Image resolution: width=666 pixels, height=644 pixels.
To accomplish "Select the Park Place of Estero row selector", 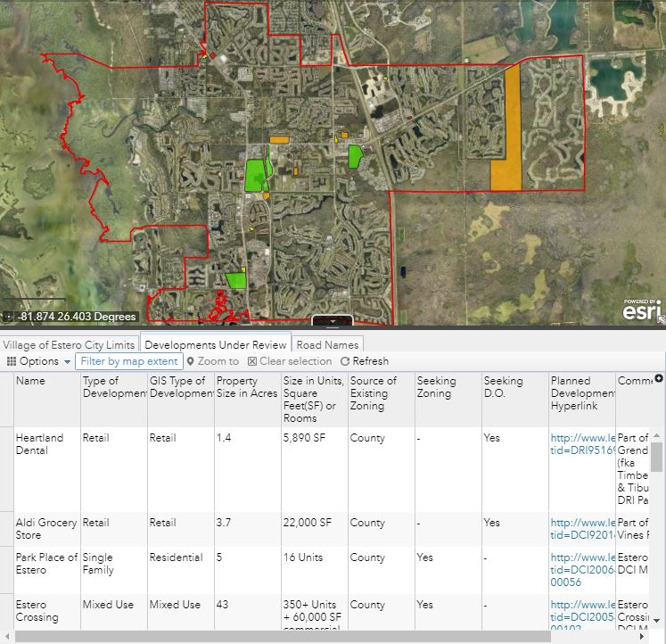I will [x=6, y=569].
